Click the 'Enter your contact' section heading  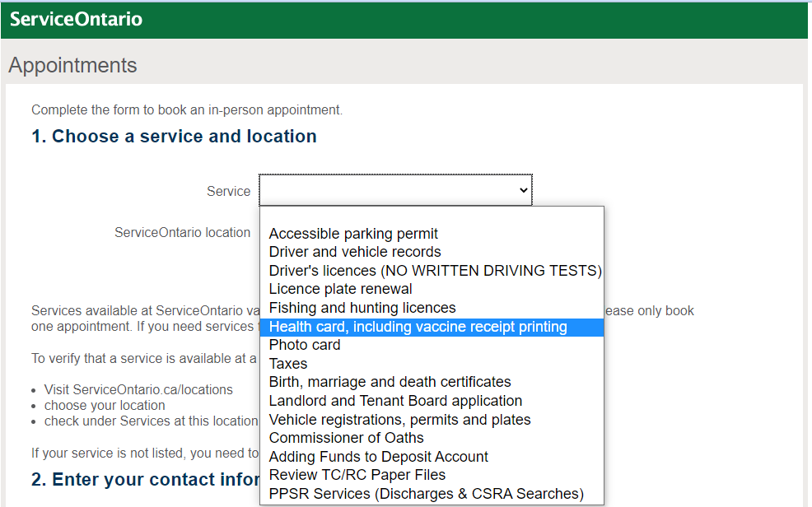tap(145, 479)
